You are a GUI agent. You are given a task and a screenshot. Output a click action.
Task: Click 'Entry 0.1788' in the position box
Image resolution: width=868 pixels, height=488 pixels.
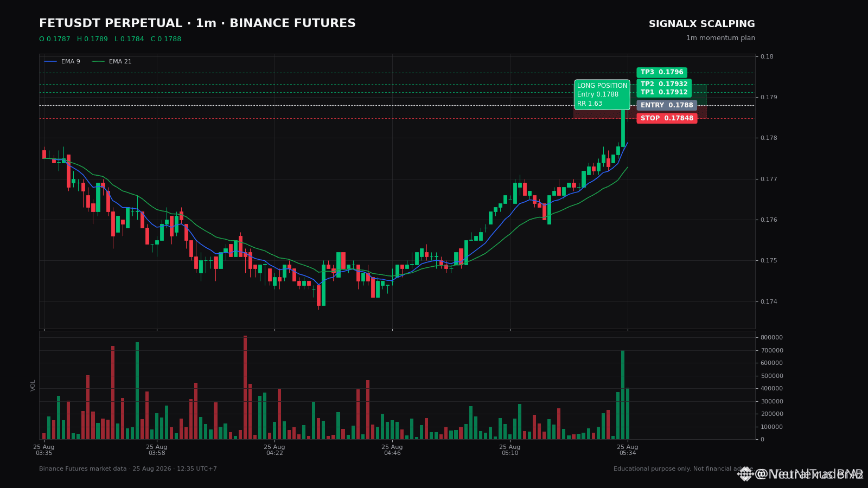click(598, 95)
